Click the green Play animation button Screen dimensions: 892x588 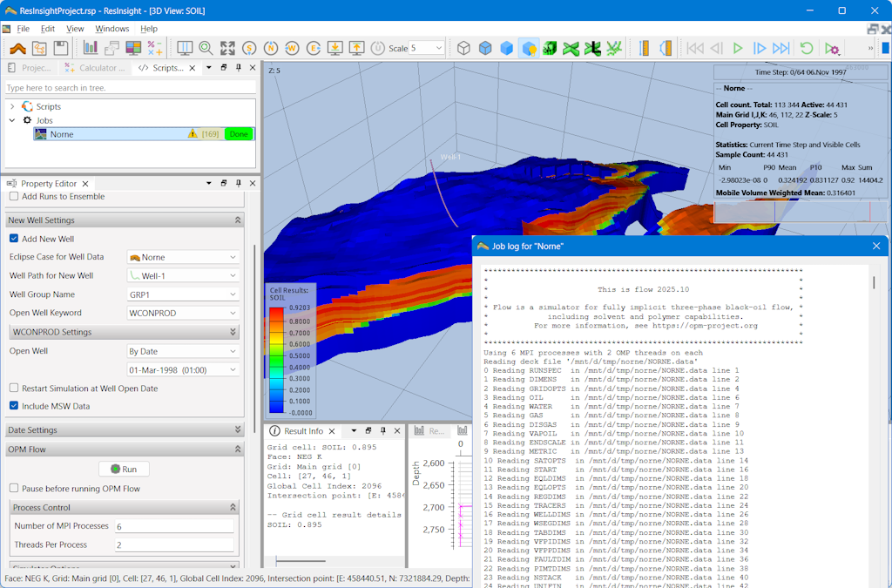tap(738, 48)
